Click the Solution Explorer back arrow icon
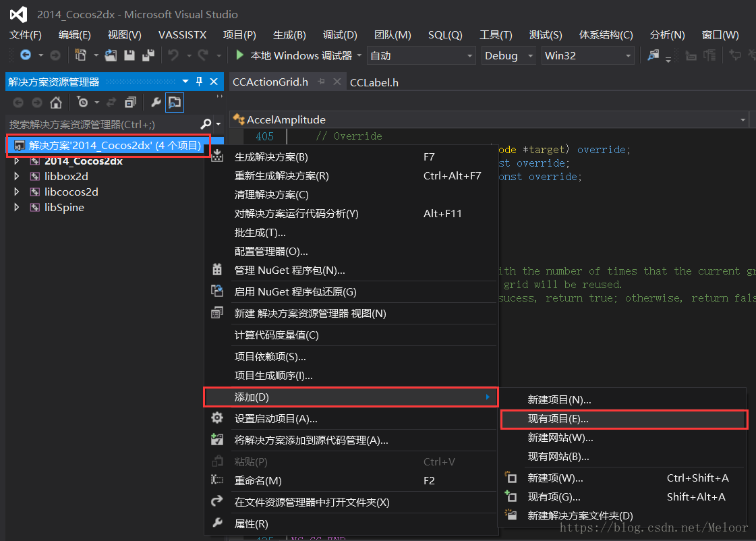The width and height of the screenshot is (756, 541). (18, 103)
